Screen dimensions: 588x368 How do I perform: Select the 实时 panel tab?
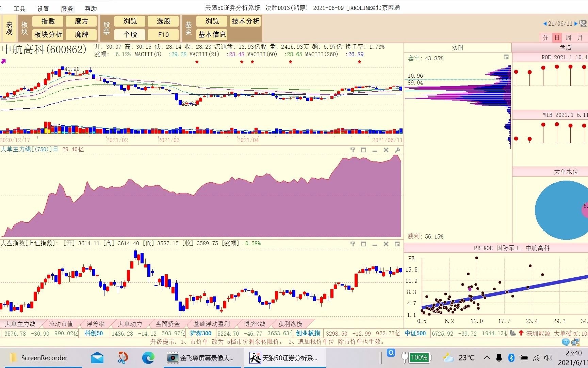tap(458, 48)
